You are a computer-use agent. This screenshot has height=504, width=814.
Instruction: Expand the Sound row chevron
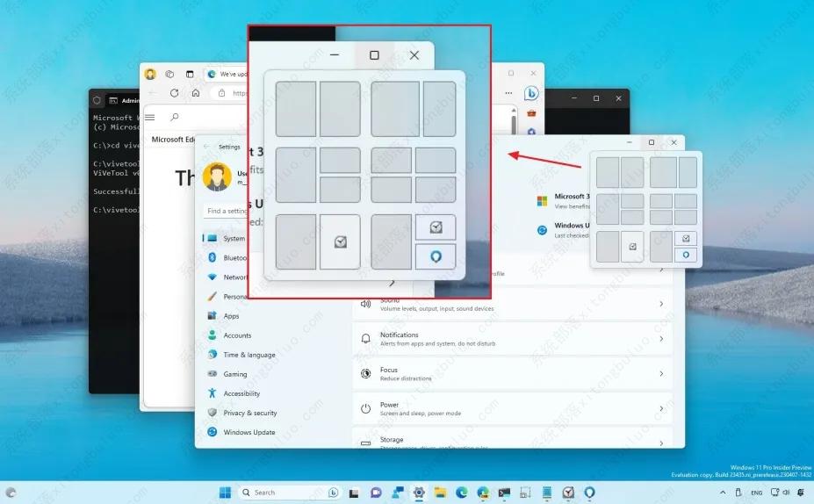coord(661,304)
